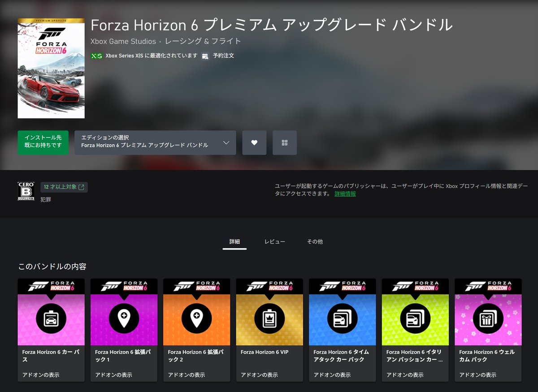The image size is (538, 392).
Task: Open the その他 tab
Action: pos(315,242)
